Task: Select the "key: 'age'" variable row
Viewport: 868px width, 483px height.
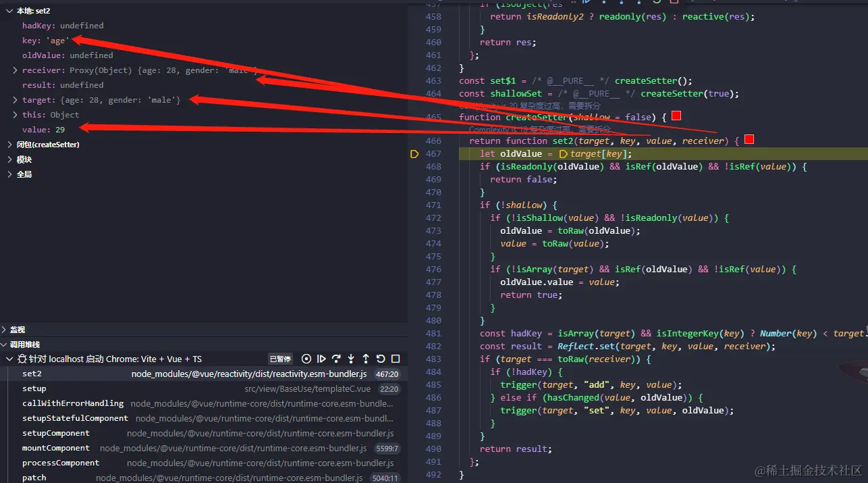Action: point(203,41)
